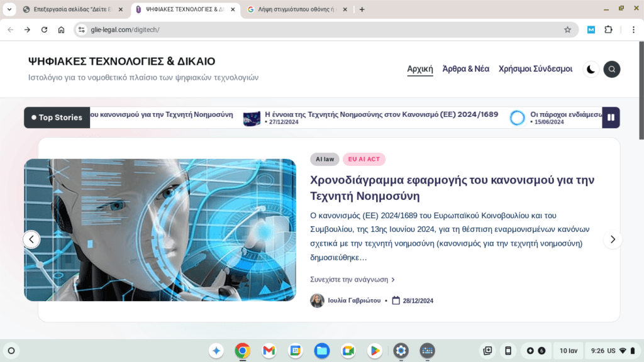Expand the notification counter showing 6

542,351
